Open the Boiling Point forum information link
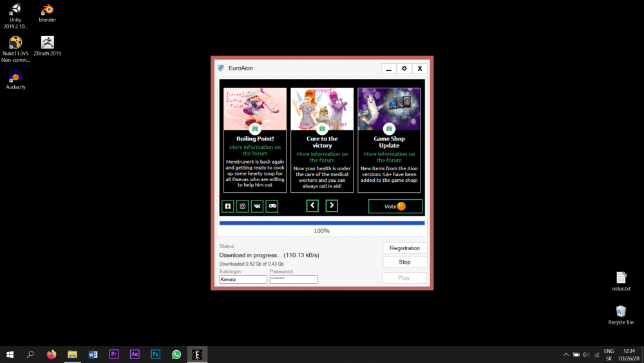This screenshot has height=363, width=644. point(254,150)
